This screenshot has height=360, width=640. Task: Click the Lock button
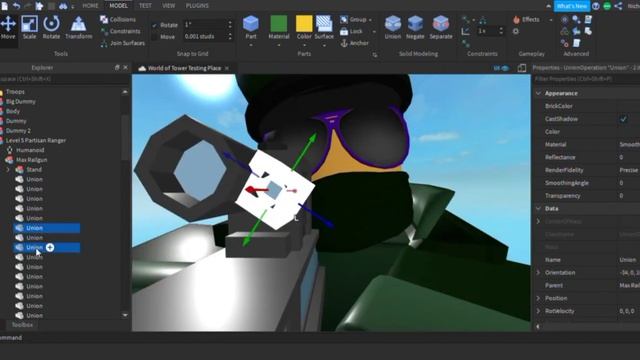tap(351, 31)
